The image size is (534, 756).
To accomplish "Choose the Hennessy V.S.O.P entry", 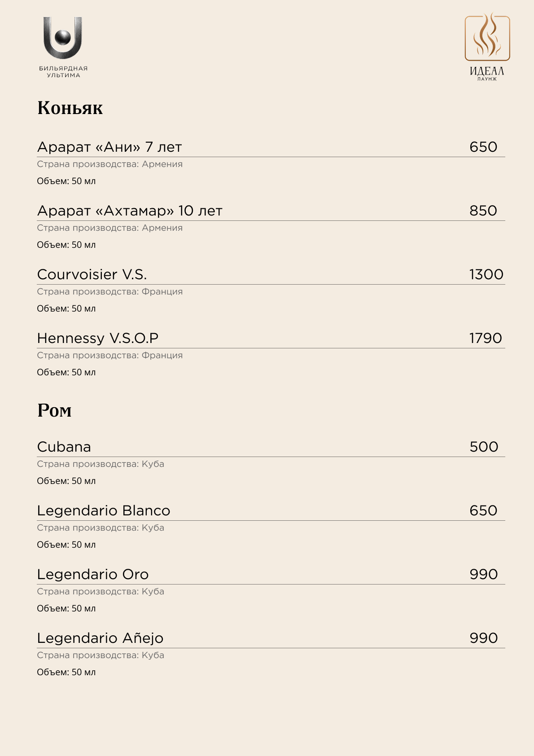I will point(98,338).
